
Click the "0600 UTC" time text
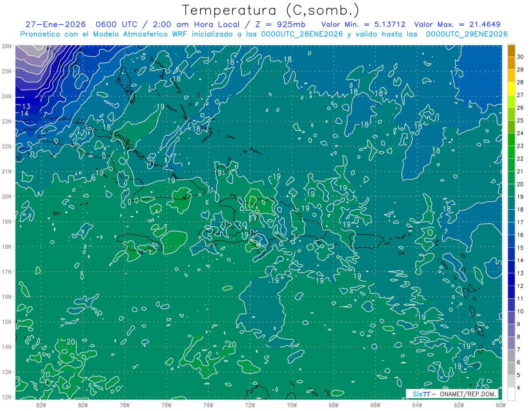(117, 24)
